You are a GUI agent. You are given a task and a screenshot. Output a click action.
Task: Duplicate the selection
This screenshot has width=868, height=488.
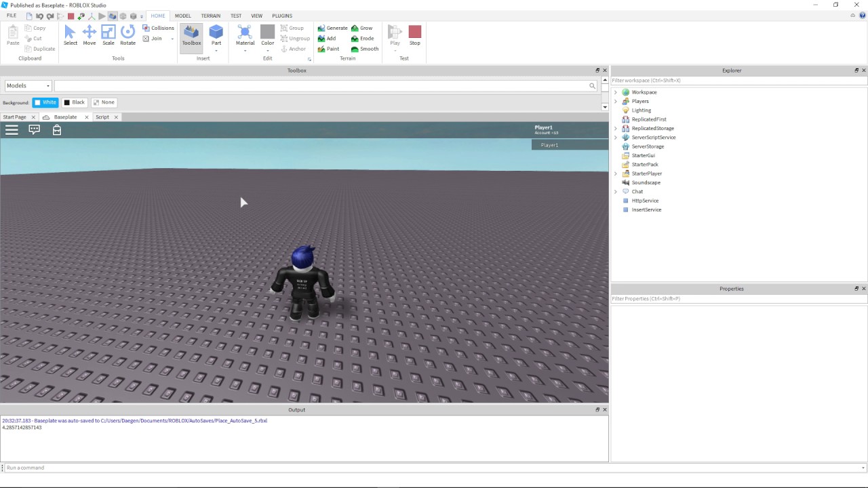pos(40,49)
